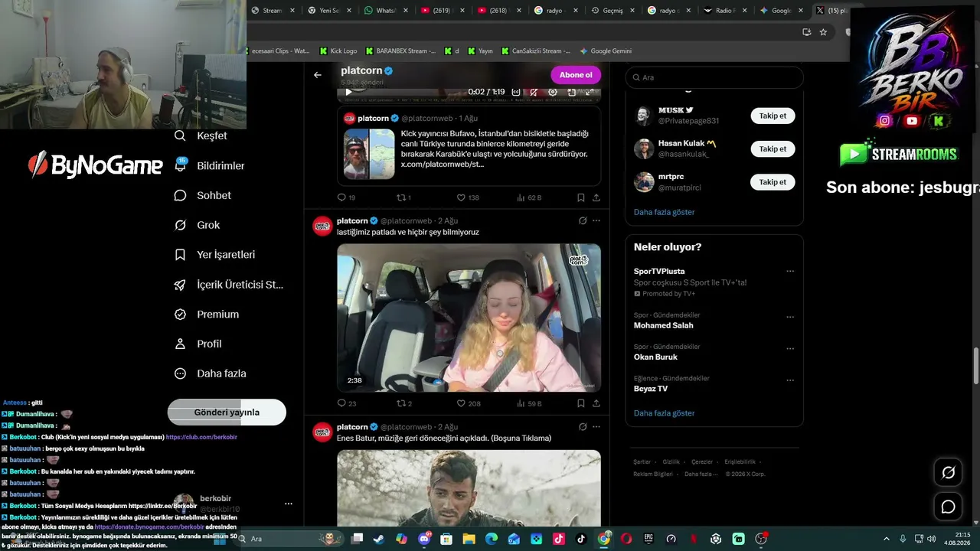This screenshot has height=551, width=980.
Task: Open Grok actions on Enes Batur post
Action: 583,426
